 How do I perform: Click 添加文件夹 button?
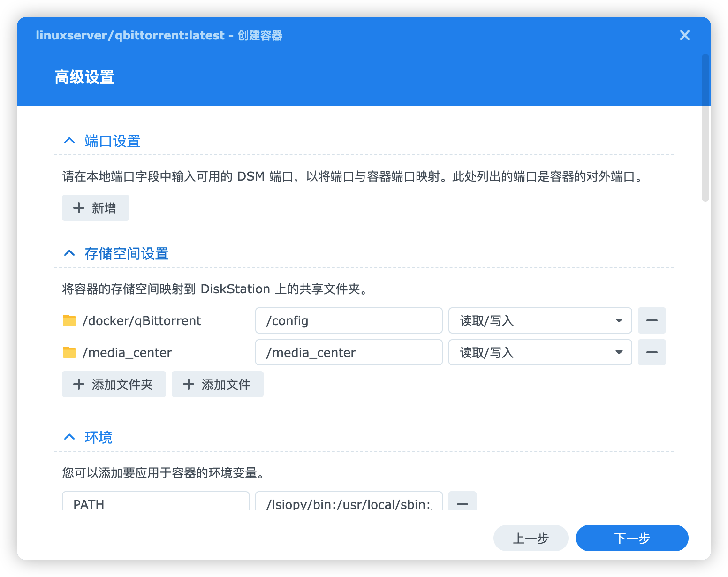[x=114, y=384]
